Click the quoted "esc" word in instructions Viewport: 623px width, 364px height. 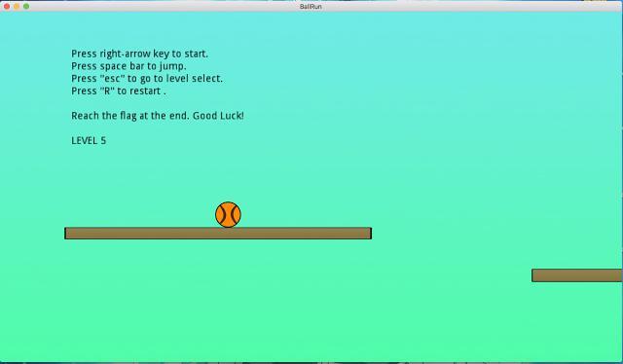pyautogui.click(x=112, y=78)
